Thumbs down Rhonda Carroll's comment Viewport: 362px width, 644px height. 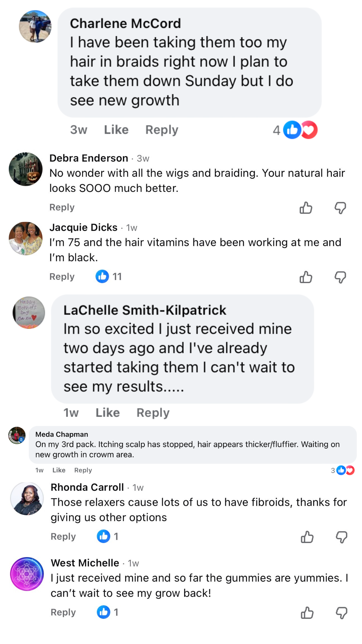click(342, 537)
